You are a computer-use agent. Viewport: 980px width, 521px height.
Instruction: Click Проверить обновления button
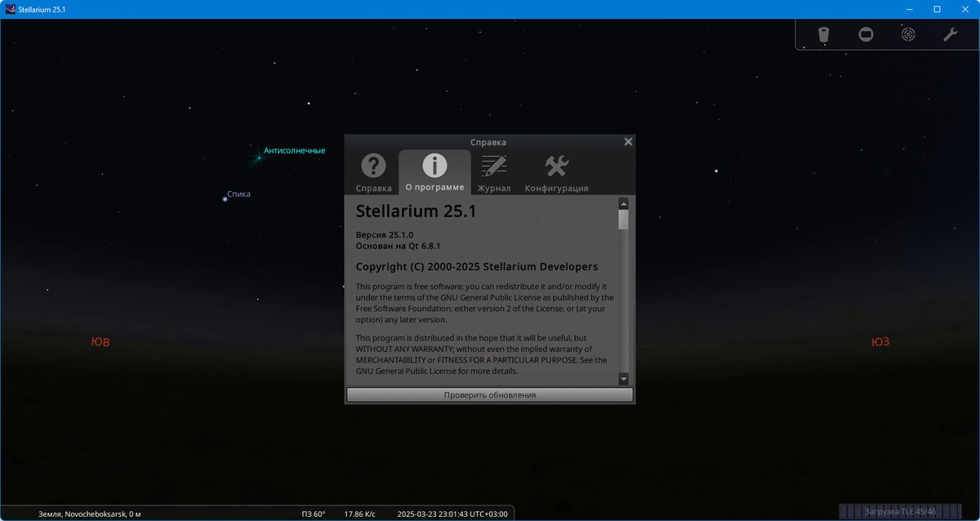tap(490, 394)
